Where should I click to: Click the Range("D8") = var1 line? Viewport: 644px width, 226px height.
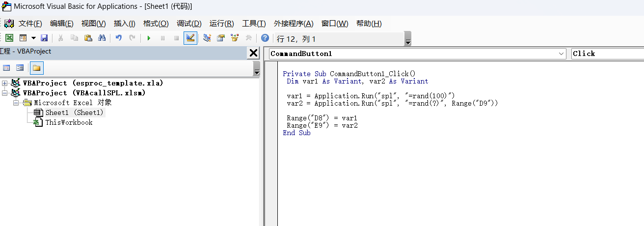point(322,118)
